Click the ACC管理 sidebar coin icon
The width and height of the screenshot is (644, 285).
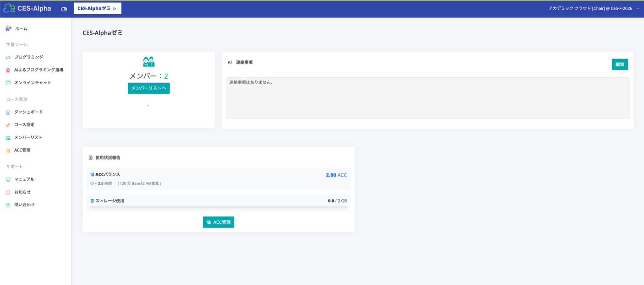click(8, 151)
